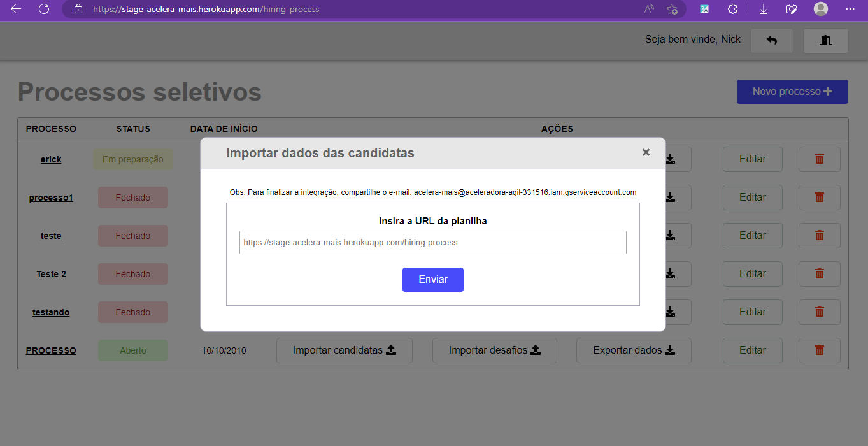Click the trash icon next to Teste 2

[x=819, y=273]
